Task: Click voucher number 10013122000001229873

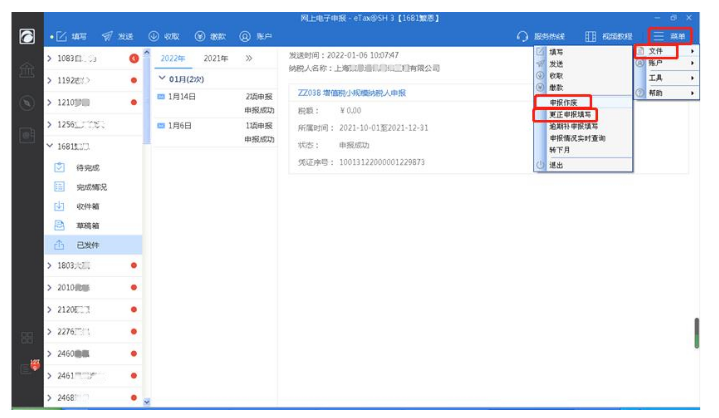Action: (x=382, y=162)
